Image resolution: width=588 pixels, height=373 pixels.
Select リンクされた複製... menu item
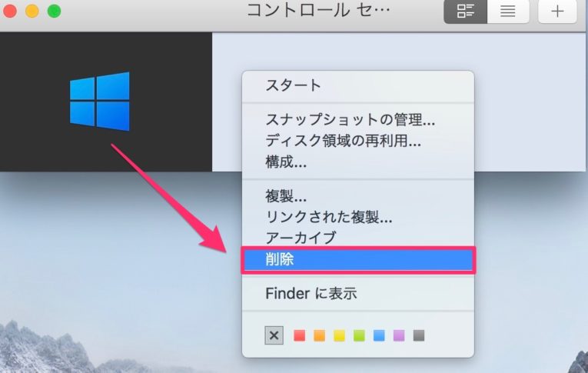(358, 217)
